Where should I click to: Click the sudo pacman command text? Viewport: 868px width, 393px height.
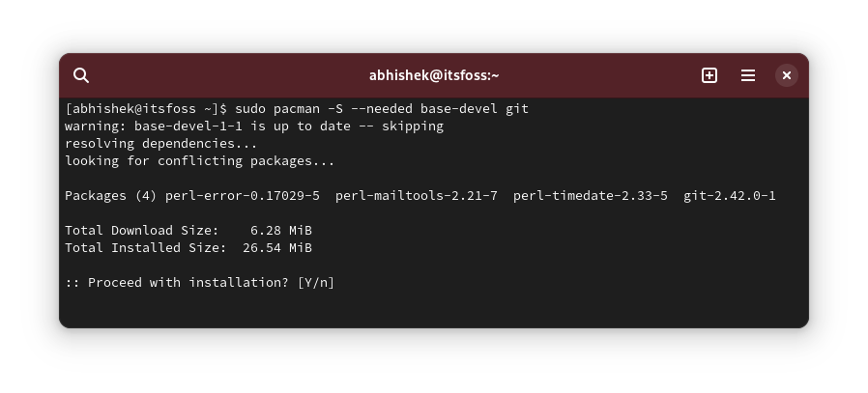(382, 109)
